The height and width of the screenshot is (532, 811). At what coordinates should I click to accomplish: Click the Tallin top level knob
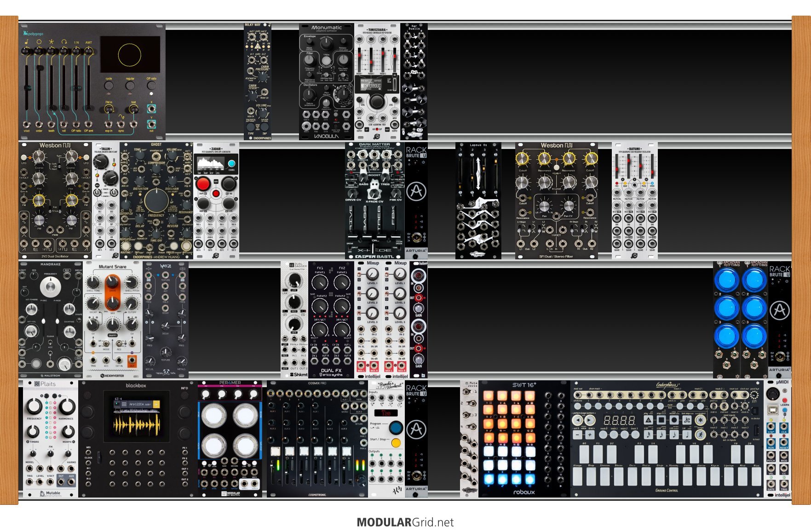click(100, 161)
